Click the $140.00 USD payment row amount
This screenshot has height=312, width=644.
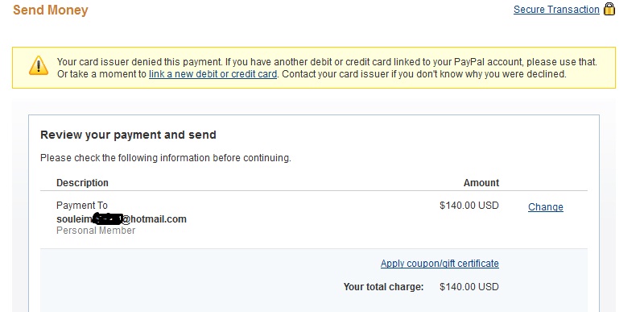click(x=469, y=205)
